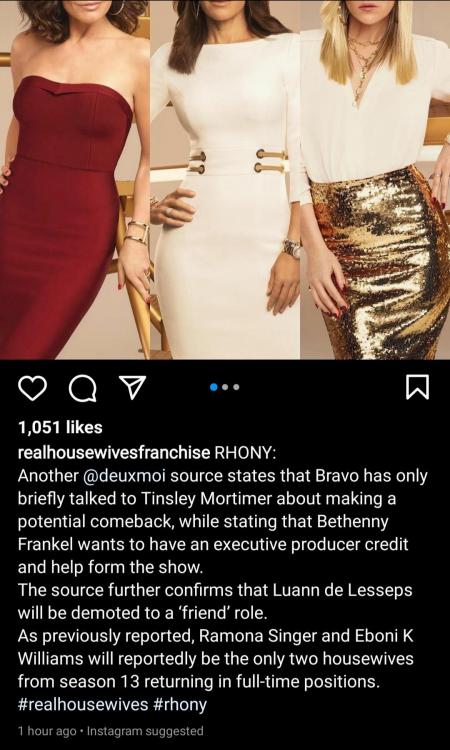Jump to third carousel dot
Image resolution: width=450 pixels, height=750 pixels.
(x=236, y=387)
